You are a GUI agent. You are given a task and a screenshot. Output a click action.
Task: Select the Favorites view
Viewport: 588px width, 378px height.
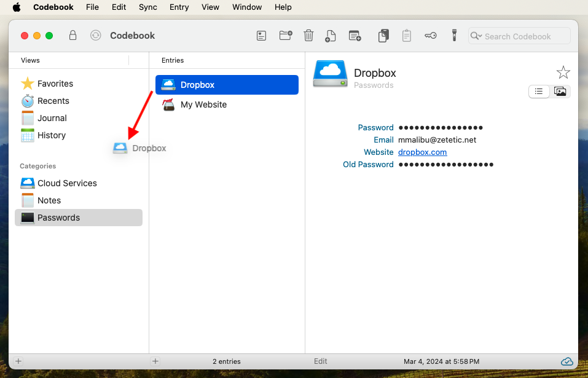point(79,84)
